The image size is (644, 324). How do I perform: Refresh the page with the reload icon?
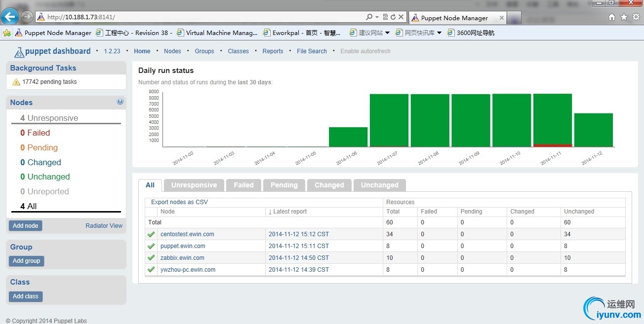[393, 17]
